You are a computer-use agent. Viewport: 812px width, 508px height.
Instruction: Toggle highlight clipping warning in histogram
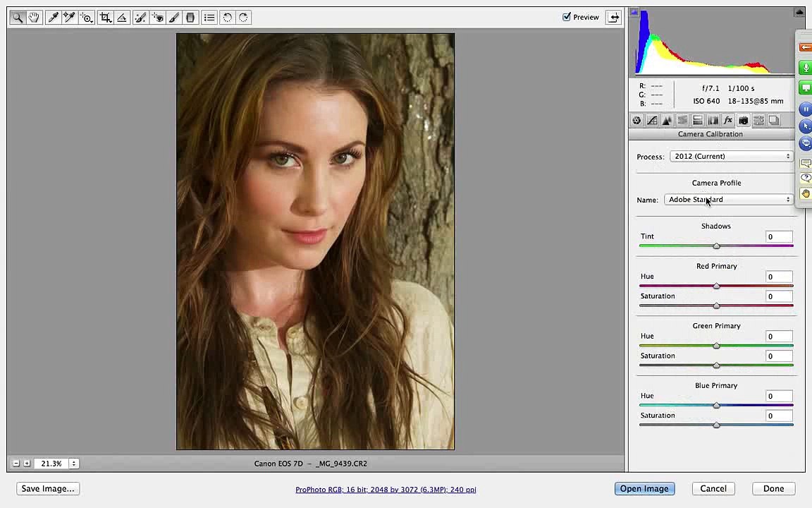coord(799,12)
